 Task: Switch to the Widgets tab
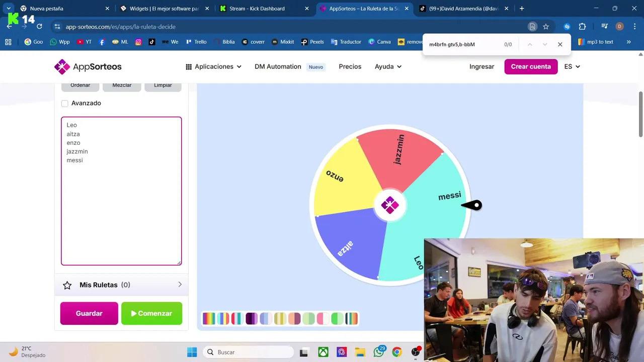165,9
